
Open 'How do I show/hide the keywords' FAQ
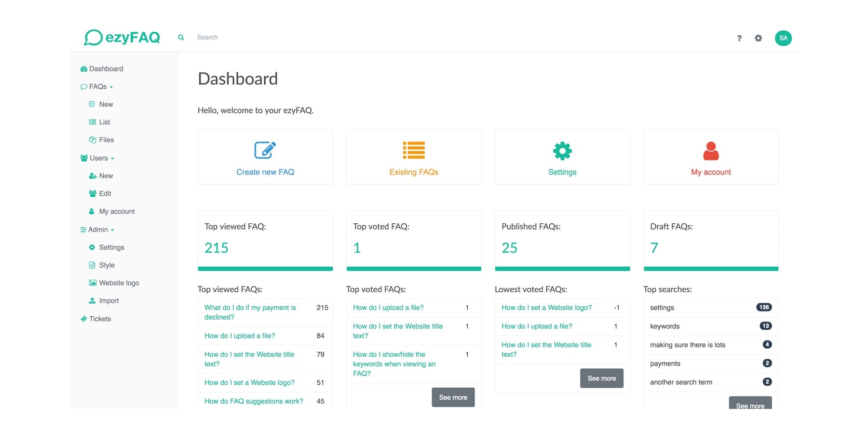[394, 364]
